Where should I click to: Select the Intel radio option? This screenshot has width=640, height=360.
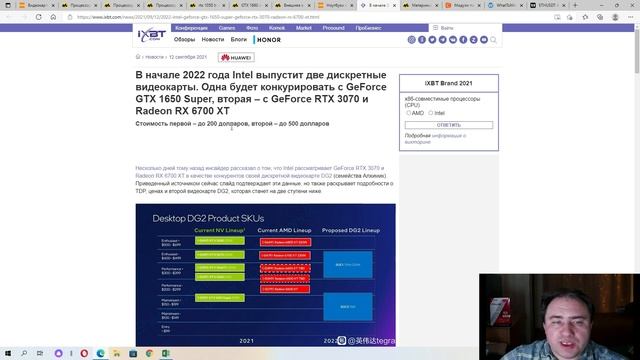point(431,113)
